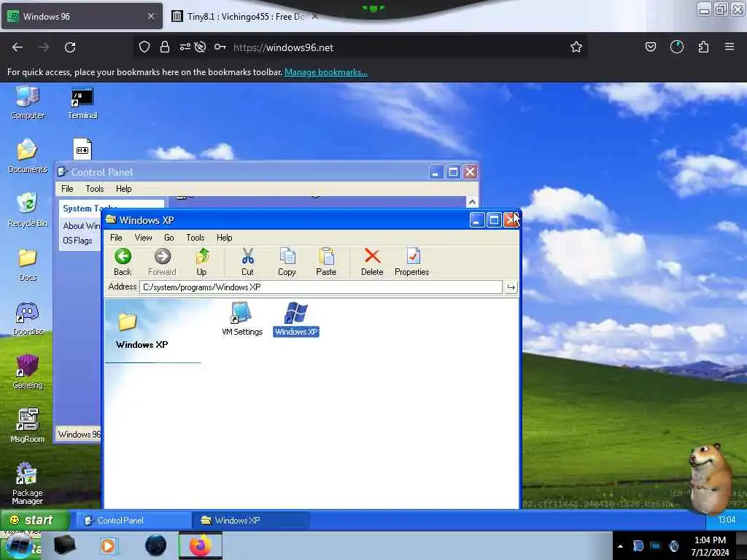Click the shield tracking protection icon
The image size is (747, 560).
(144, 47)
